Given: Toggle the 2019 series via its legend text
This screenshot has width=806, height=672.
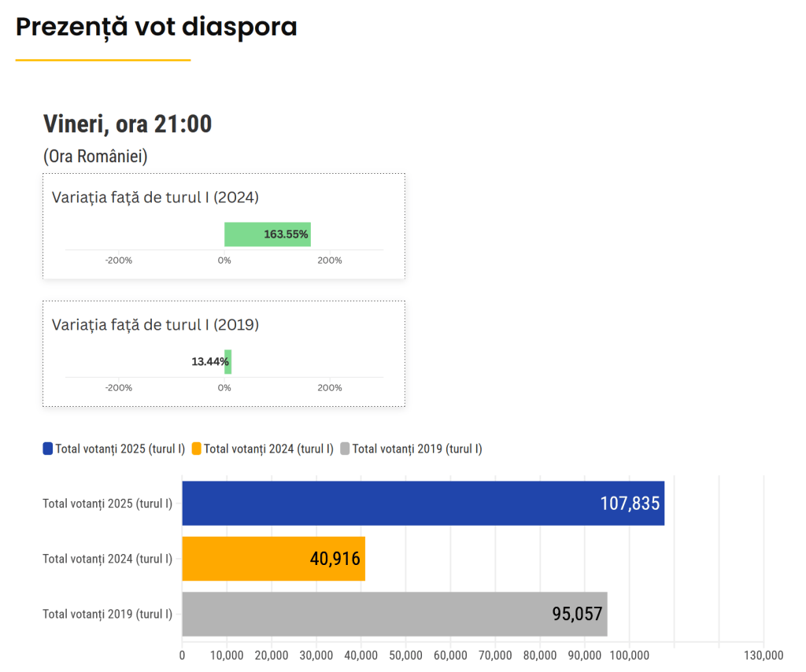Looking at the screenshot, I should tap(417, 449).
